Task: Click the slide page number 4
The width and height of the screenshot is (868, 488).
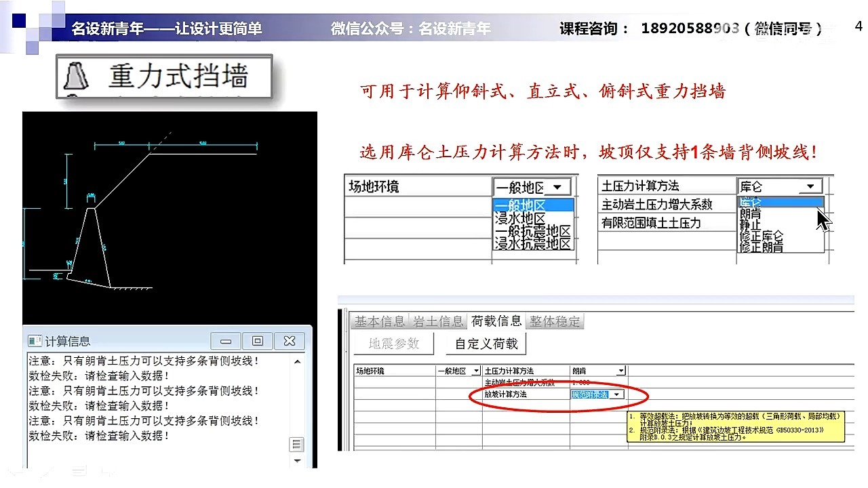Action: click(x=859, y=26)
